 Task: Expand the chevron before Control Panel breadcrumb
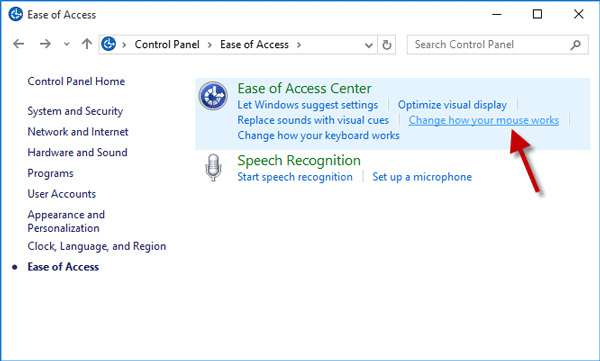[x=124, y=45]
